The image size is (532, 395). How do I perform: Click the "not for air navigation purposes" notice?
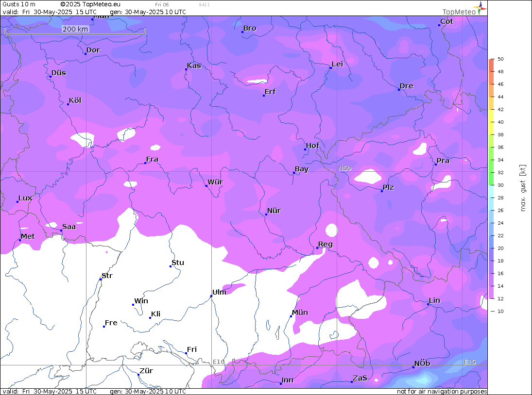(442, 391)
